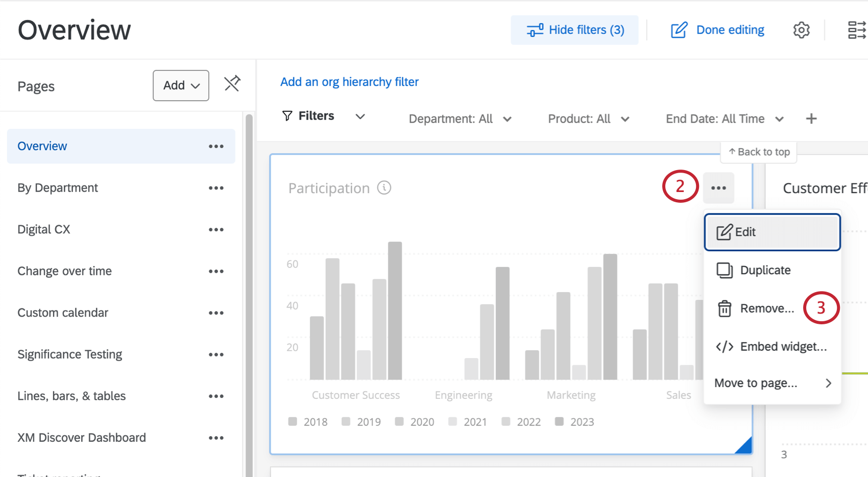The image size is (868, 477).
Task: Click the Participation info icon
Action: click(x=384, y=188)
